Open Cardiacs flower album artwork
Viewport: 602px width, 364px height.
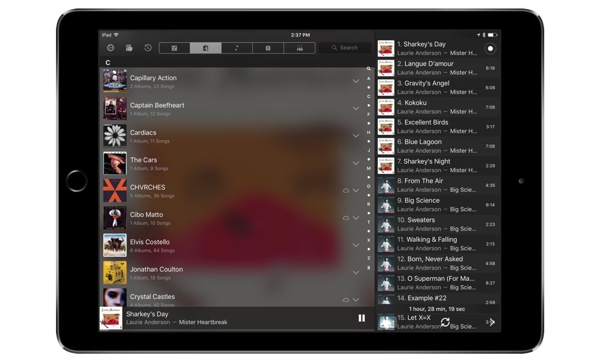click(x=115, y=136)
